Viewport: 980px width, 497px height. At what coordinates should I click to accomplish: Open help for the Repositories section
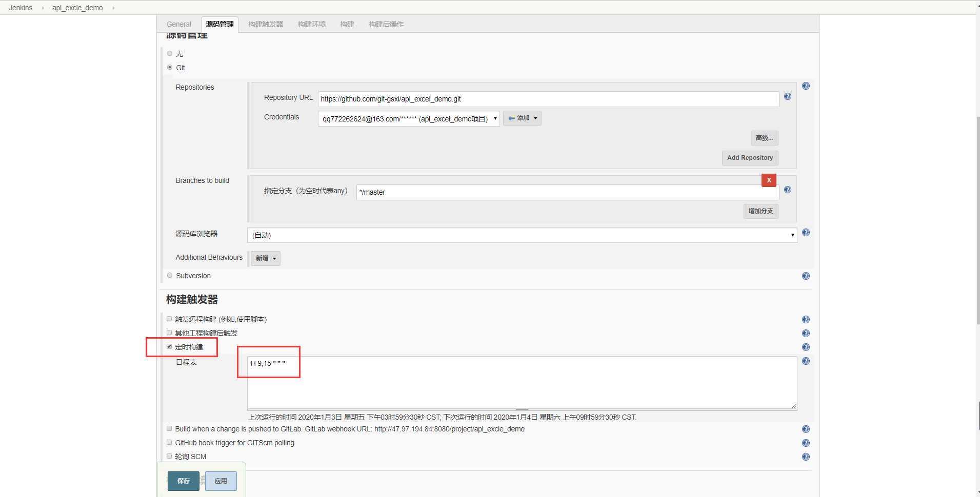click(806, 86)
